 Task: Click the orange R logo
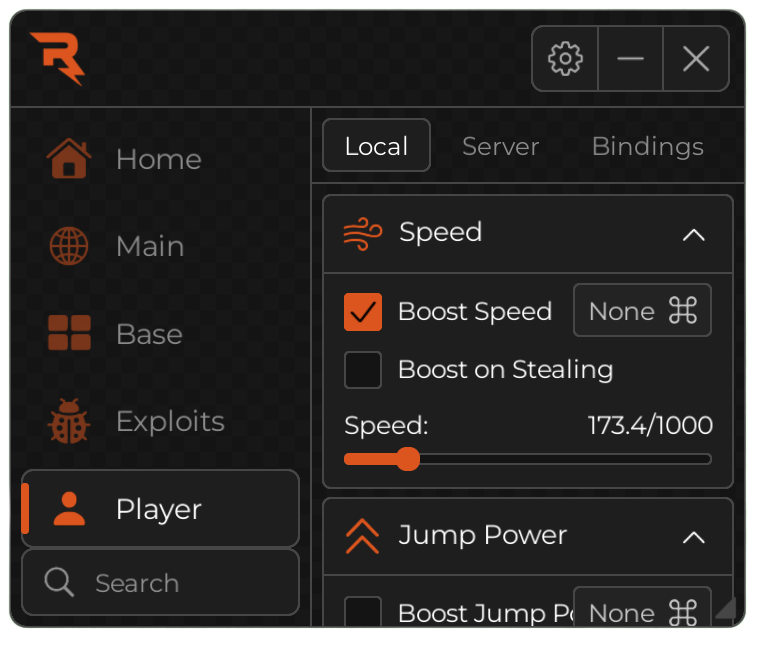pyautogui.click(x=57, y=59)
